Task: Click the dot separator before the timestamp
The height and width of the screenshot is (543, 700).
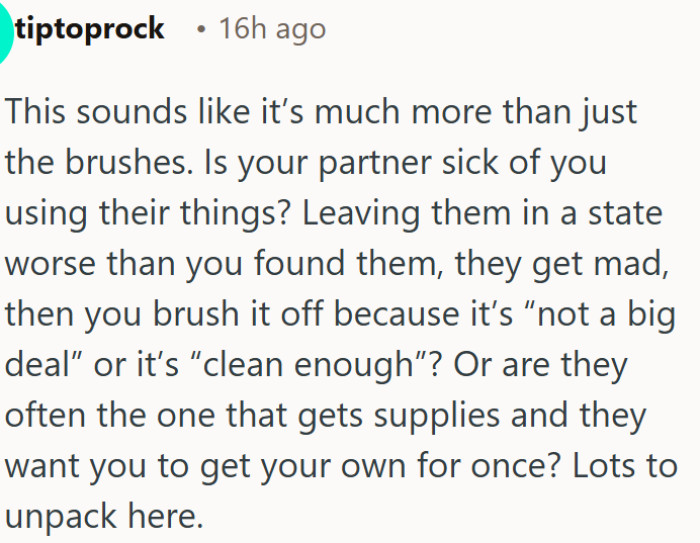Action: [202, 30]
